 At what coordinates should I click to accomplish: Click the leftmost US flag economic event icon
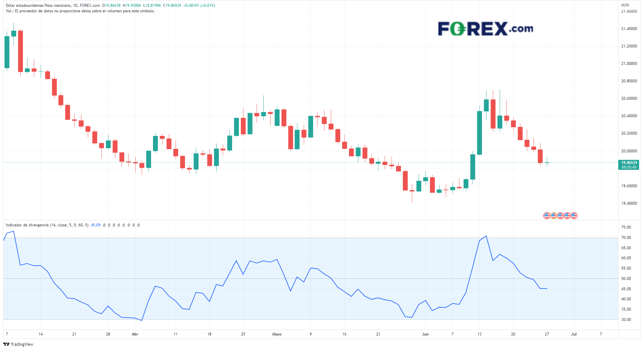tap(547, 216)
